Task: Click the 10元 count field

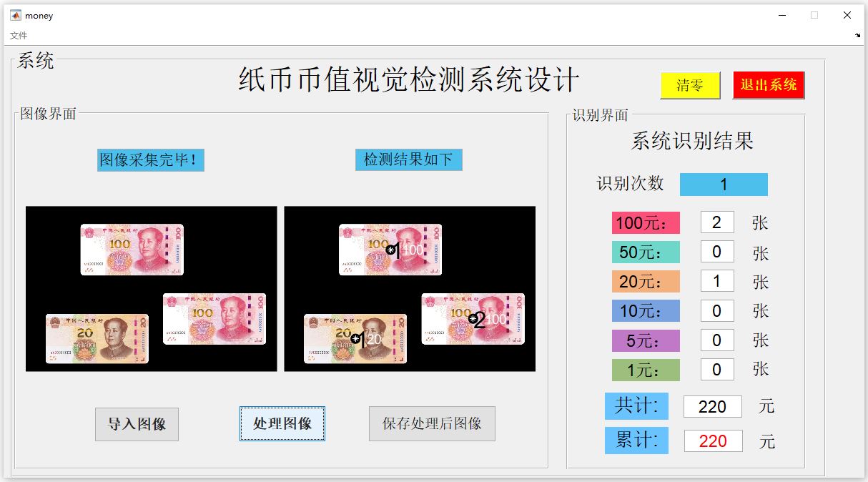Action: click(x=717, y=310)
